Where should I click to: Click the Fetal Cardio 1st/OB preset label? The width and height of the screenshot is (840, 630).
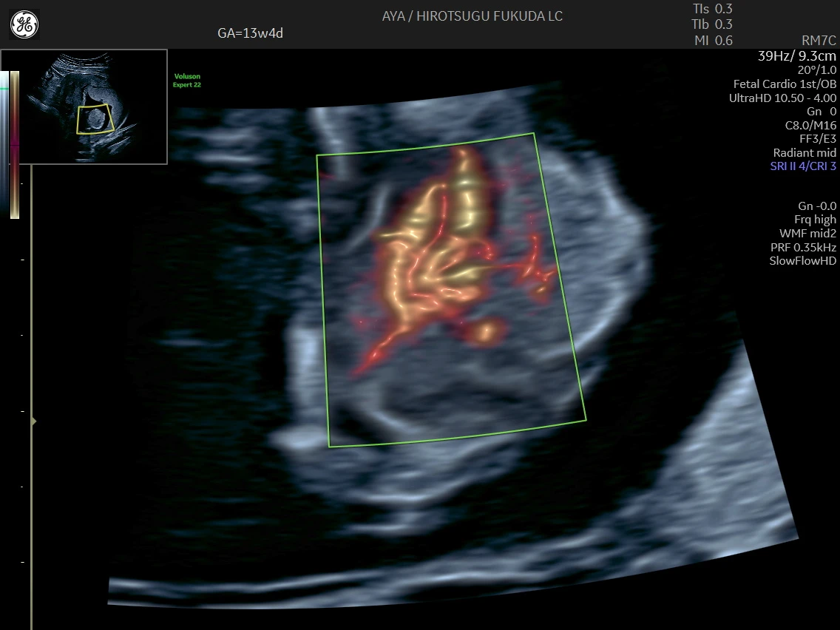[785, 84]
